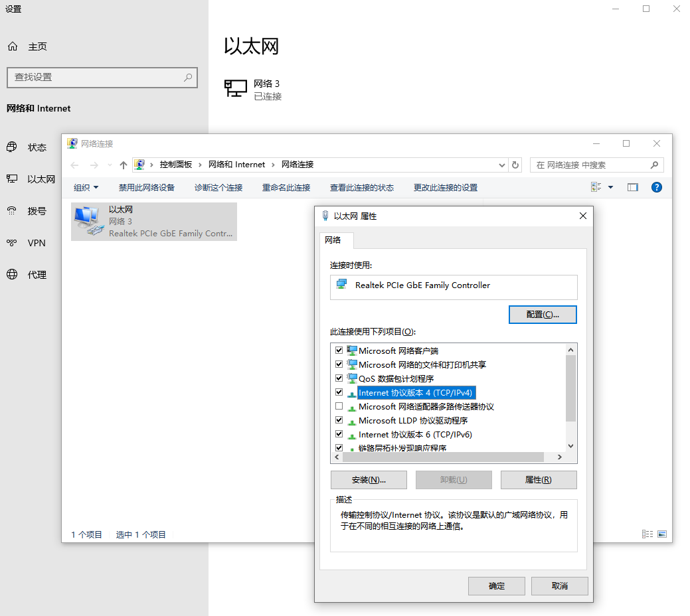Screen dimensions: 690x616
Task: Click the help question mark icon
Action: (656, 187)
